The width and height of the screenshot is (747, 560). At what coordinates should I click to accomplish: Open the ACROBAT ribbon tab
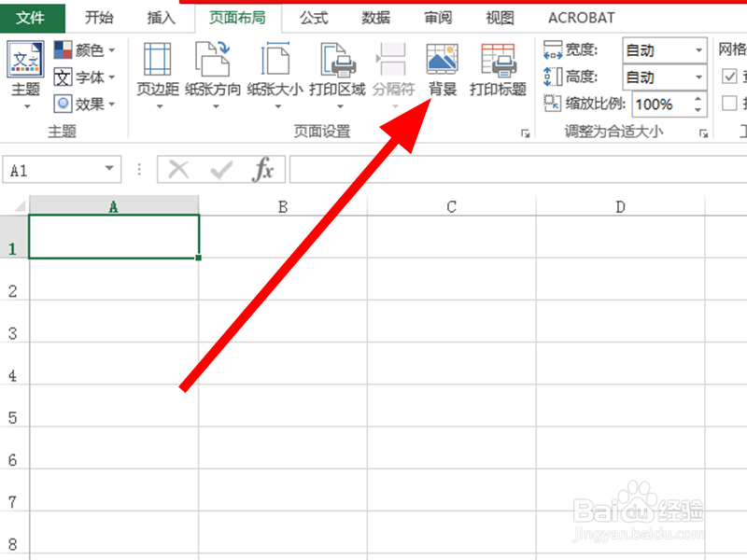[x=580, y=17]
